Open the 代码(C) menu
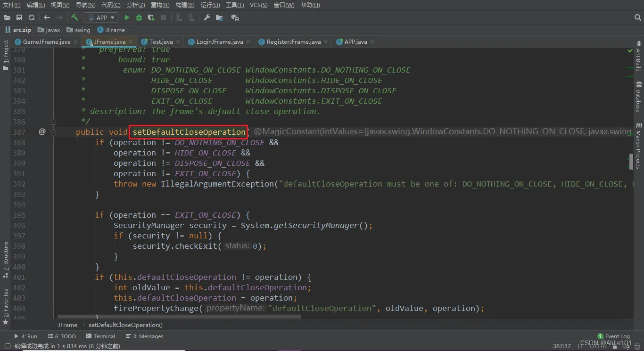Screen dimensions: 644x351 111,5
